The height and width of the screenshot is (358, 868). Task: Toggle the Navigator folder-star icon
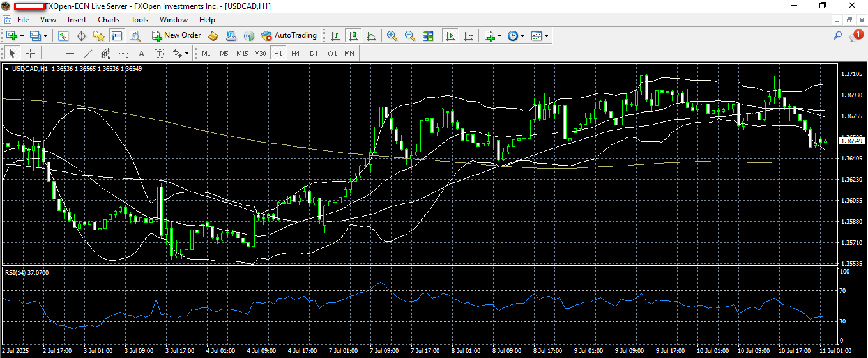coord(98,36)
